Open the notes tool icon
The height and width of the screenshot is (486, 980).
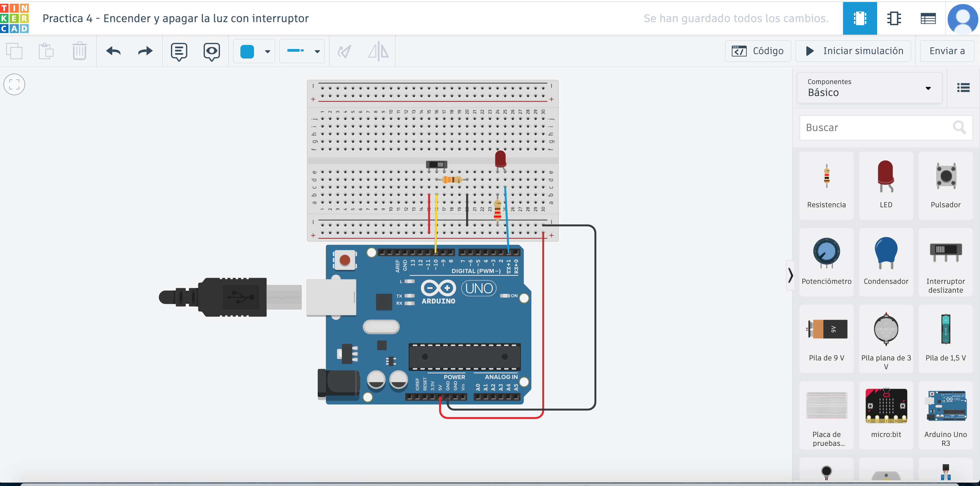pos(179,51)
